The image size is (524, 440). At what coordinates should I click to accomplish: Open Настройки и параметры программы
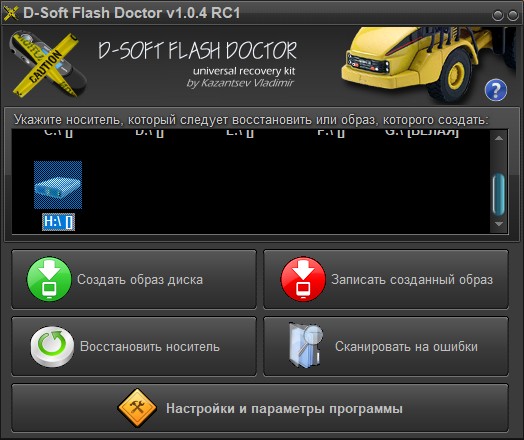[260, 408]
